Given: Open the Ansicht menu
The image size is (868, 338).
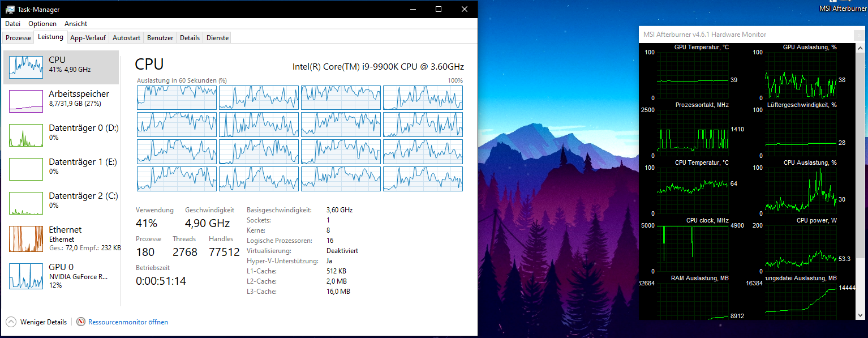Looking at the screenshot, I should point(76,24).
